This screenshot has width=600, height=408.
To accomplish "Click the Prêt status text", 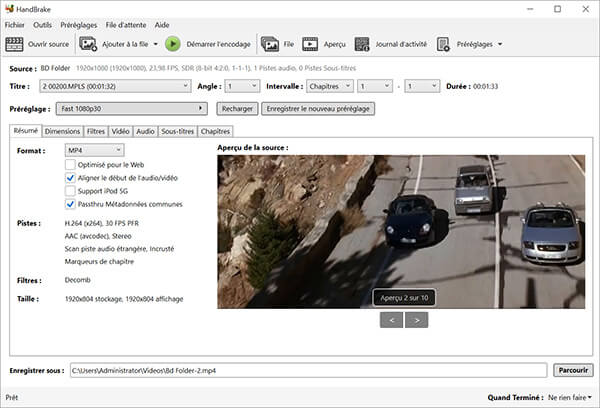I will click(12, 398).
